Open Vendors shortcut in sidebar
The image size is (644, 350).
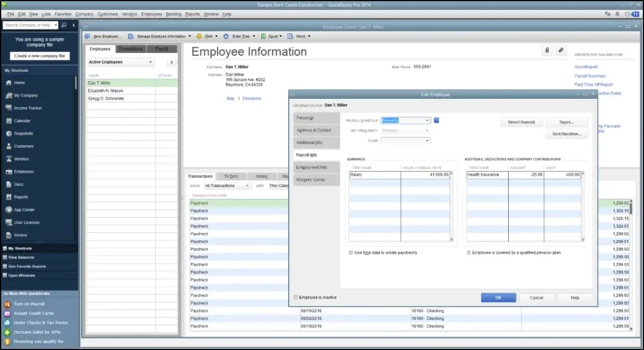point(21,159)
